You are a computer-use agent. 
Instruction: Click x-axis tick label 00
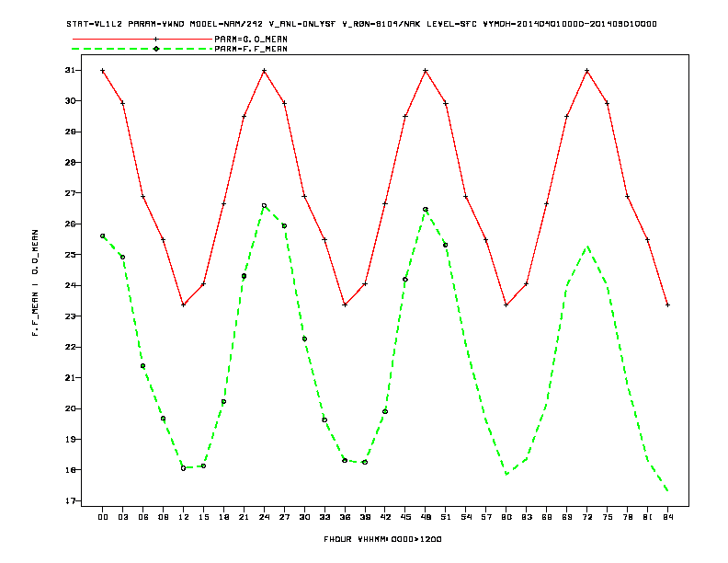coord(103,517)
